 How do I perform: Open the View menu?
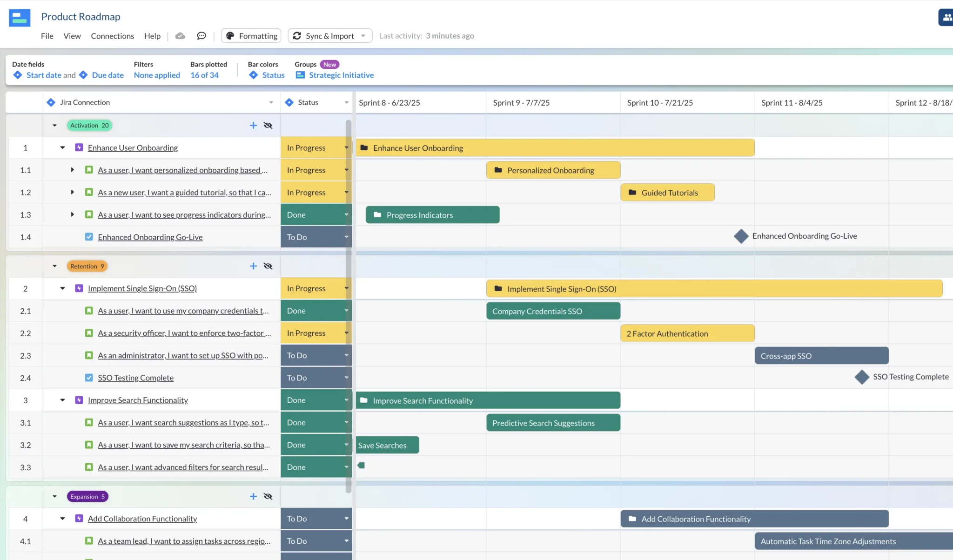point(72,36)
